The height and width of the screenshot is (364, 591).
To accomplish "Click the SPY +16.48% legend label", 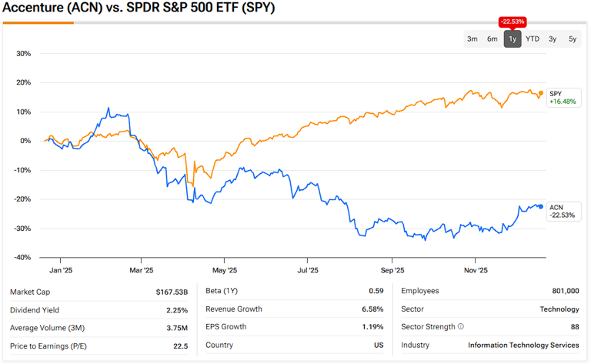I will tap(562, 98).
